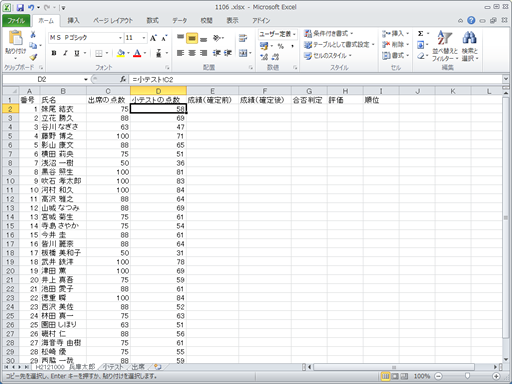
Task: Click the Paste clipboard icon
Action: 15,38
